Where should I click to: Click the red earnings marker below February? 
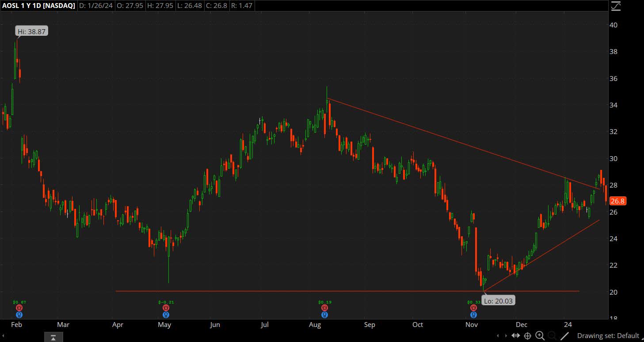[x=19, y=307]
